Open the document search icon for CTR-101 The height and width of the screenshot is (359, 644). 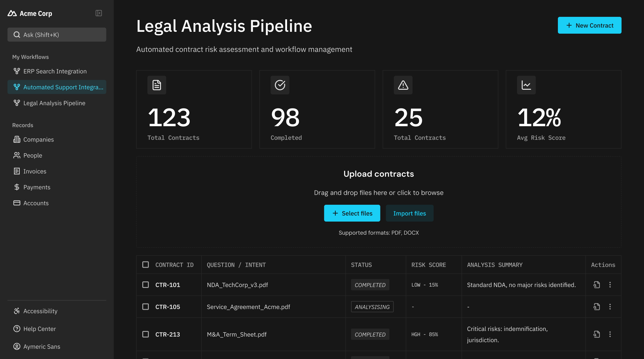point(597,285)
